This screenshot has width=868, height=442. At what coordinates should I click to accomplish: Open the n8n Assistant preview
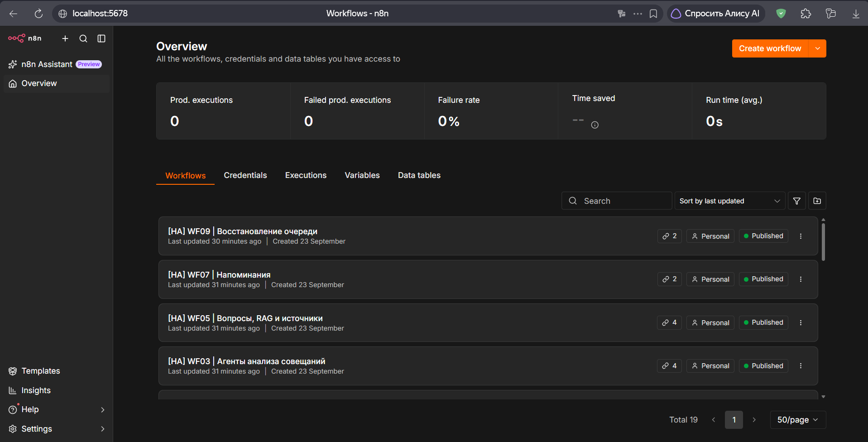[56, 64]
